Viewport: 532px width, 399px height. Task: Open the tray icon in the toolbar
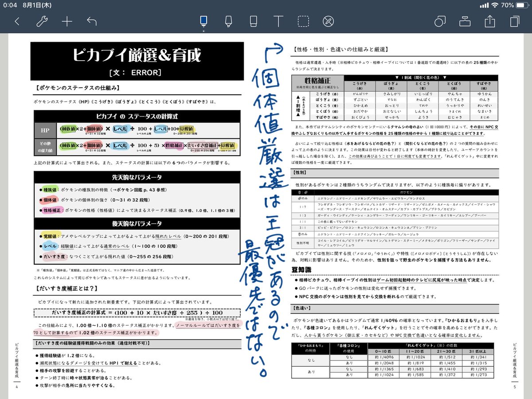click(465, 21)
